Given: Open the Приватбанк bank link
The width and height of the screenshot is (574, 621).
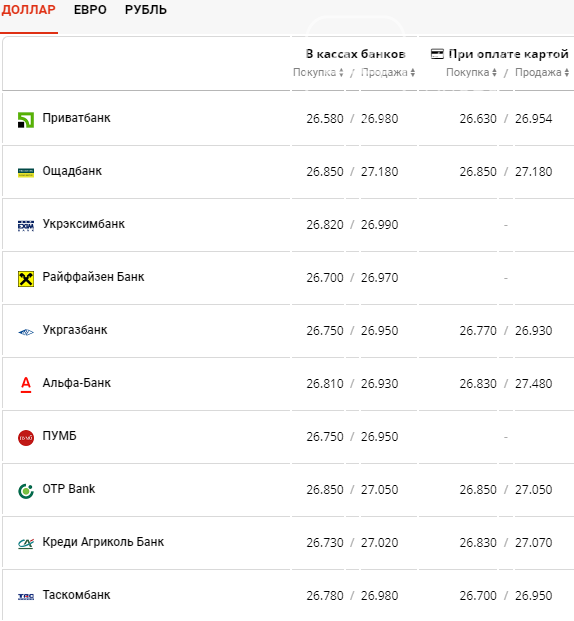Looking at the screenshot, I should coord(76,118).
